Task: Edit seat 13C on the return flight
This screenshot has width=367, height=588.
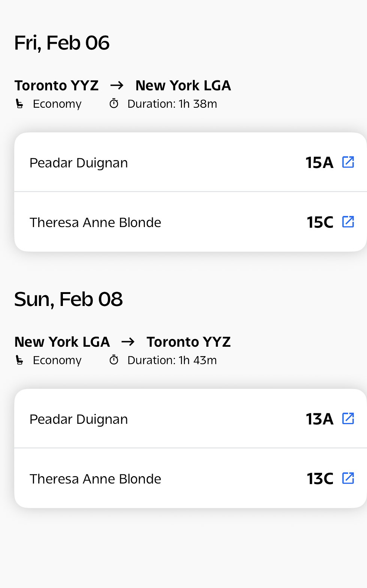Action: pos(348,478)
